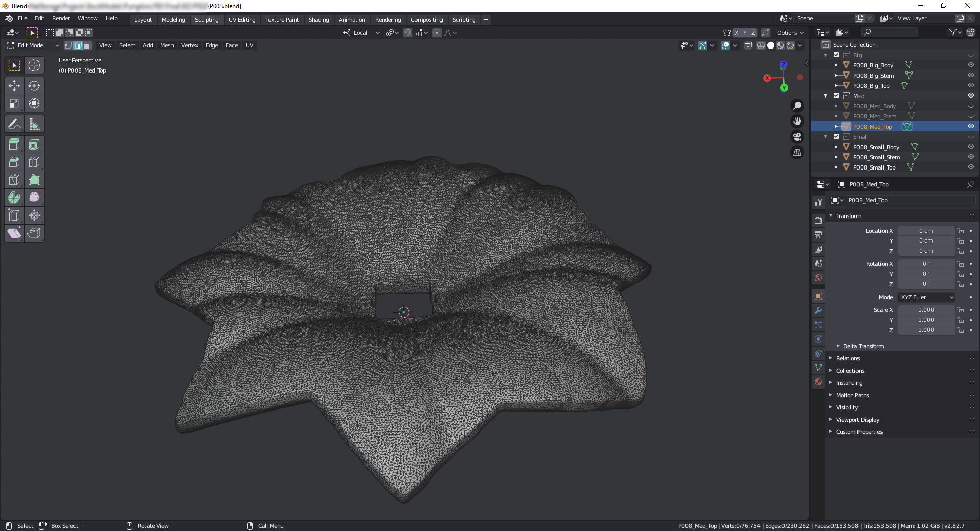Open the File menu

tap(22, 18)
